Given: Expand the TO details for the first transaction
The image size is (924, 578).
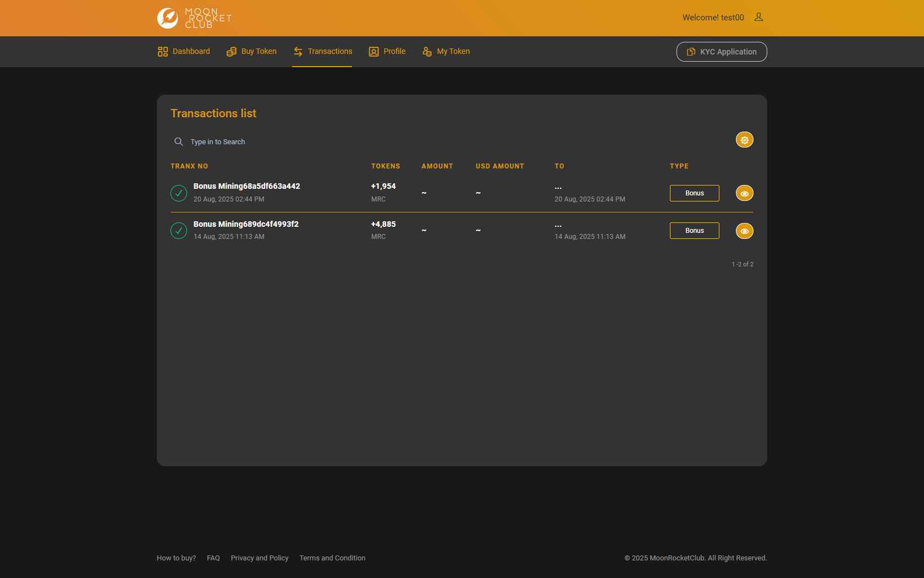Looking at the screenshot, I should [x=558, y=187].
